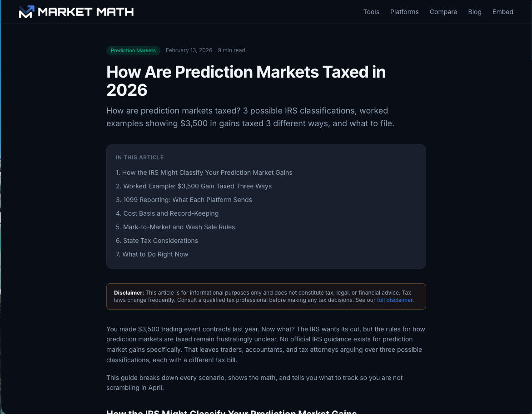532x414 pixels.
Task: Select the Embed nav link
Action: point(503,12)
